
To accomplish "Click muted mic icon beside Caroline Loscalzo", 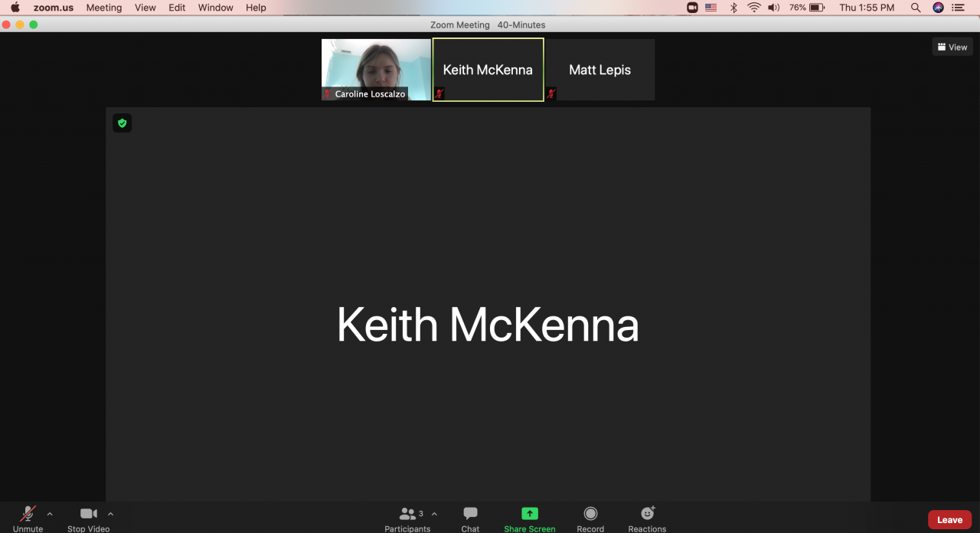I will [x=328, y=94].
